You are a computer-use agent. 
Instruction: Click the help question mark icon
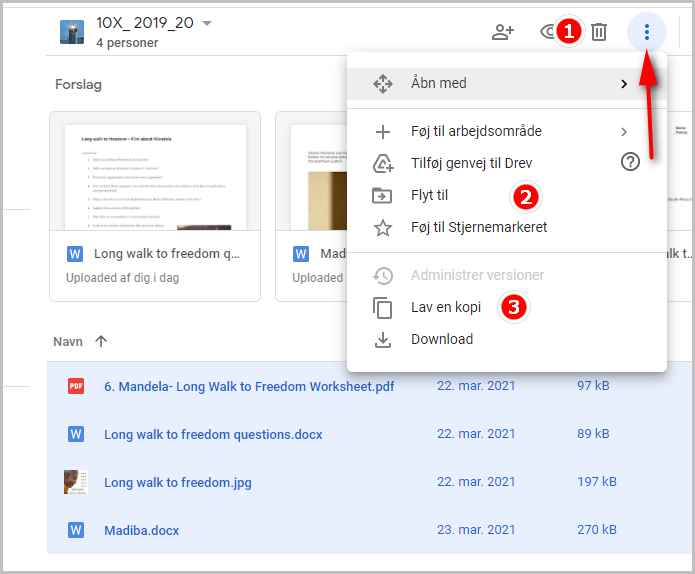tap(630, 162)
